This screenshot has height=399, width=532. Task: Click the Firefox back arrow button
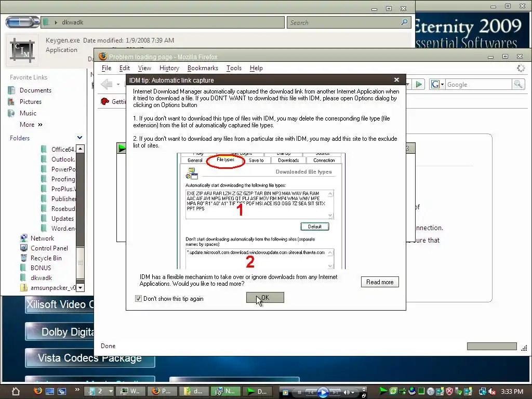tap(107, 84)
